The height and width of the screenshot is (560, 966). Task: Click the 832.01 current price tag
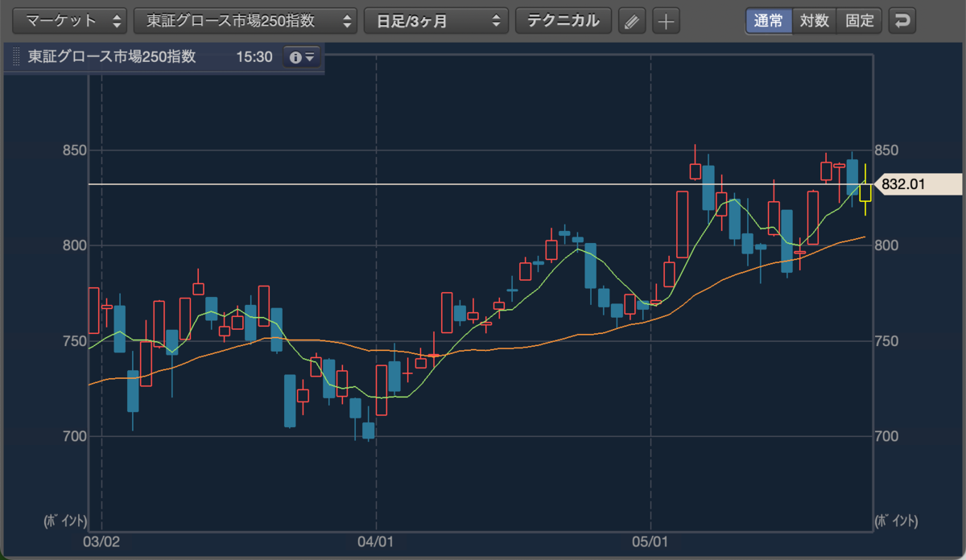(x=918, y=184)
